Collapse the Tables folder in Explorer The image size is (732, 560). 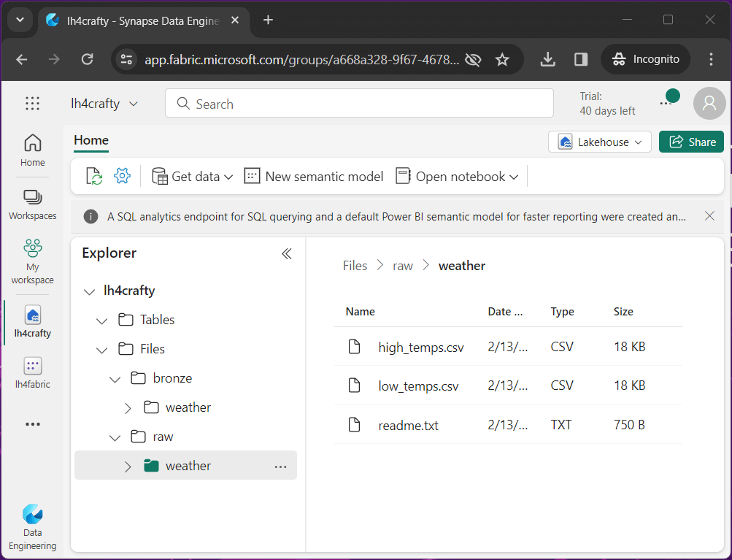[102, 320]
